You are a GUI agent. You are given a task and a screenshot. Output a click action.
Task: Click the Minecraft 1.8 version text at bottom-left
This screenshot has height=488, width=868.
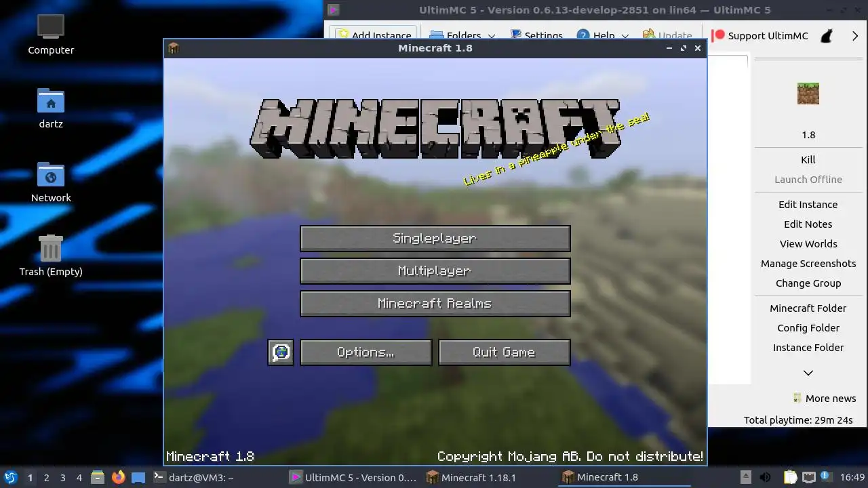coord(210,457)
